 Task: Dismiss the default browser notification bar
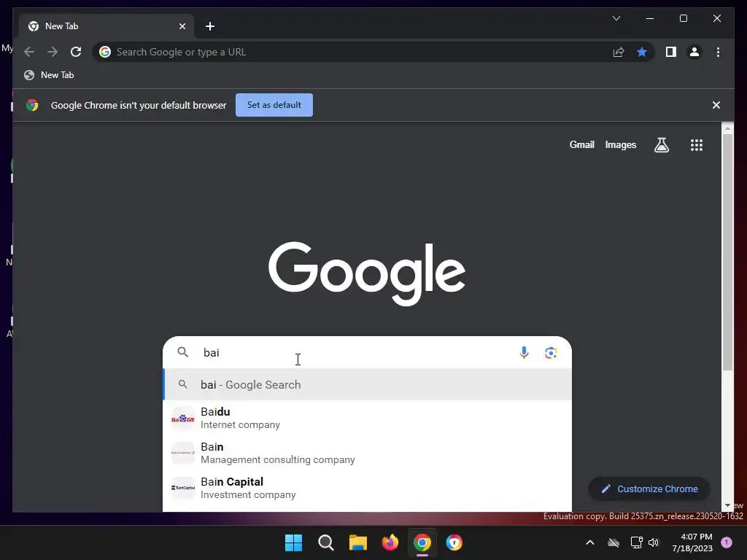click(716, 105)
